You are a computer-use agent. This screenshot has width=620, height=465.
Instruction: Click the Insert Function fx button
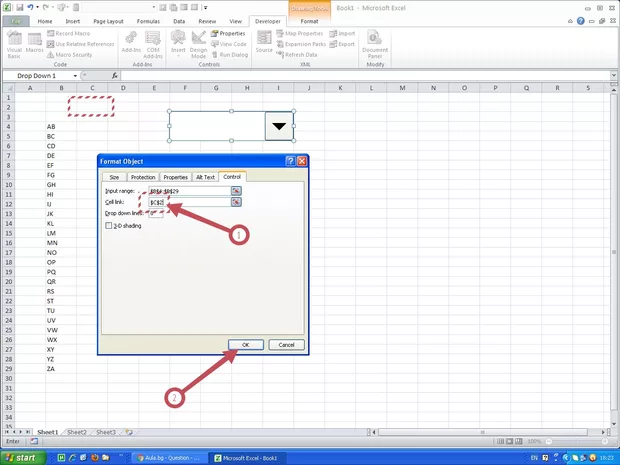(115, 76)
